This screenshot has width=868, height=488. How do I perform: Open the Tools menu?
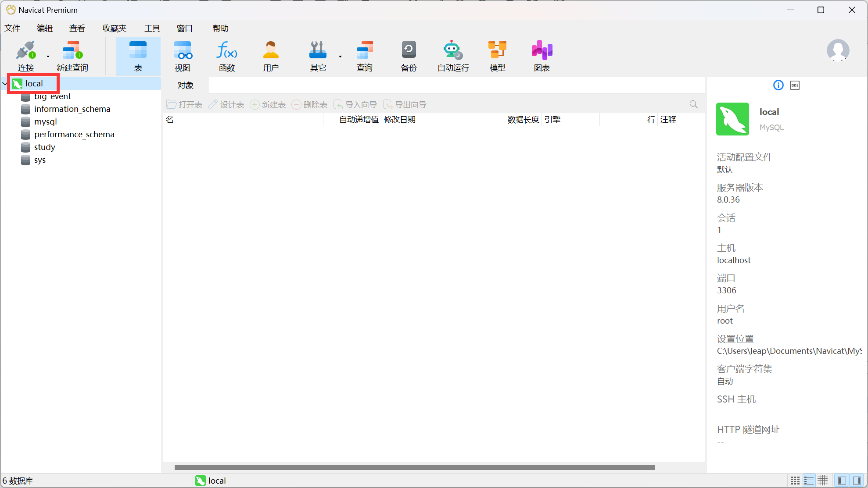152,28
